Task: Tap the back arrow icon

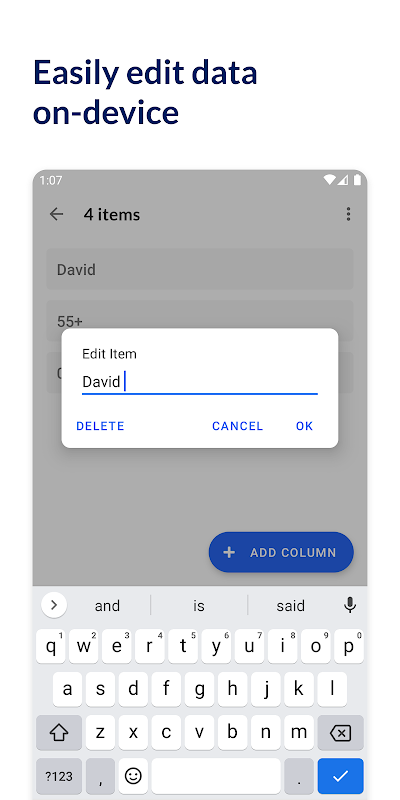Action: pyautogui.click(x=56, y=214)
